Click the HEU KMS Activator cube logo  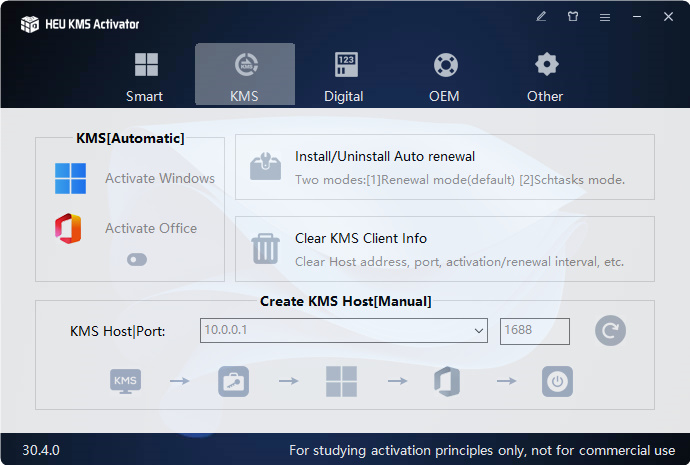(29, 24)
